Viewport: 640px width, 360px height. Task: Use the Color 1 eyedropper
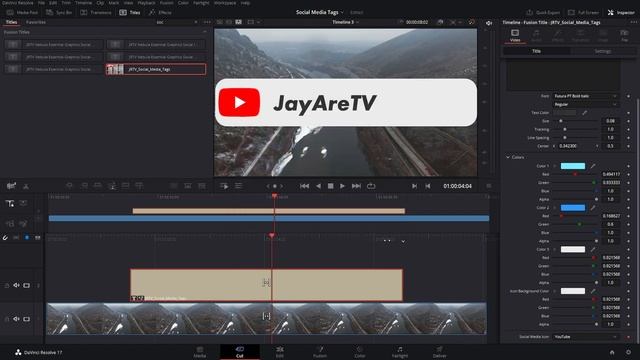tap(593, 166)
